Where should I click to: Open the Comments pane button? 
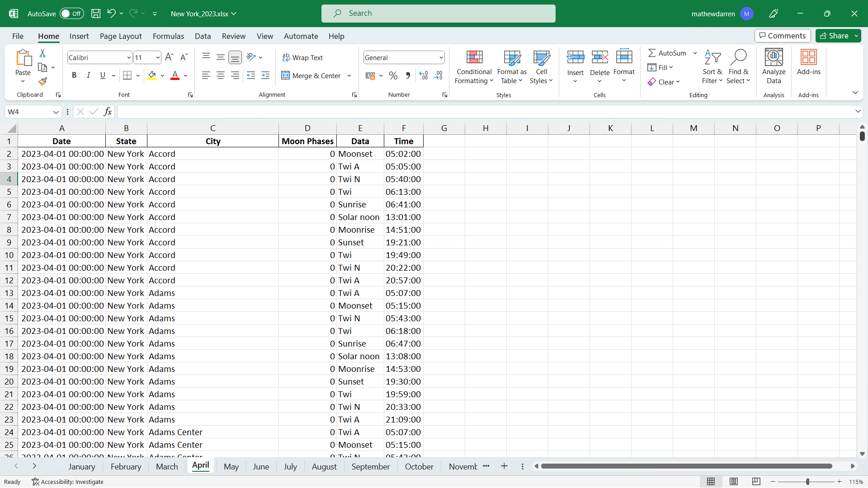(782, 36)
